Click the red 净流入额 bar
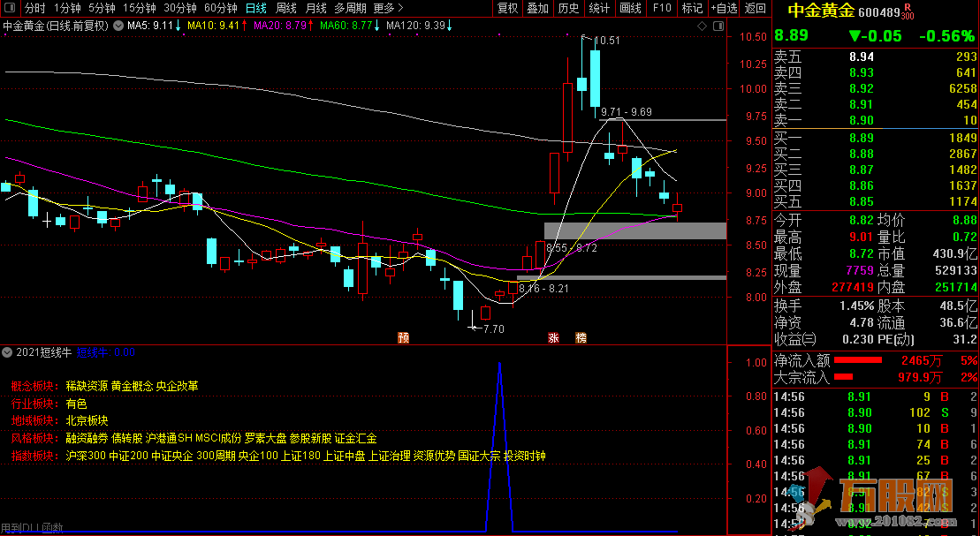The height and width of the screenshot is (536, 980). coord(858,360)
